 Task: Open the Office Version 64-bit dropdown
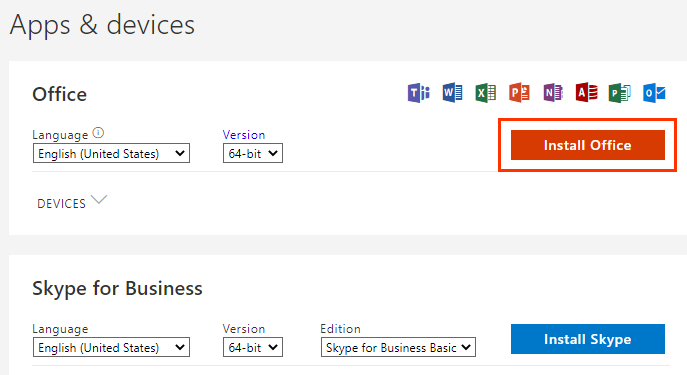253,153
